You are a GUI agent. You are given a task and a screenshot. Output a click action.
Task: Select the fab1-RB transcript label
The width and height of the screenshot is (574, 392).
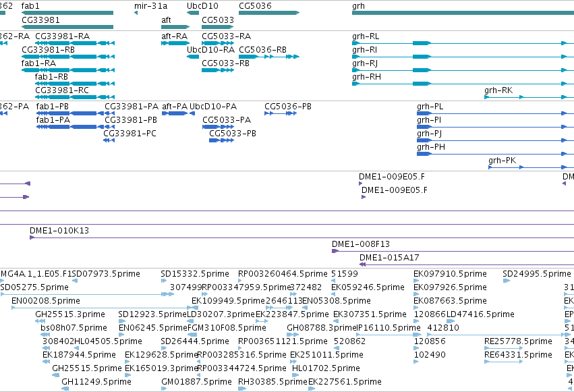[52, 77]
